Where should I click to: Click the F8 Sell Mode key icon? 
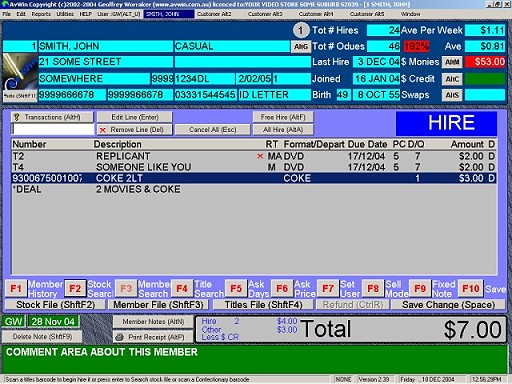coord(373,289)
